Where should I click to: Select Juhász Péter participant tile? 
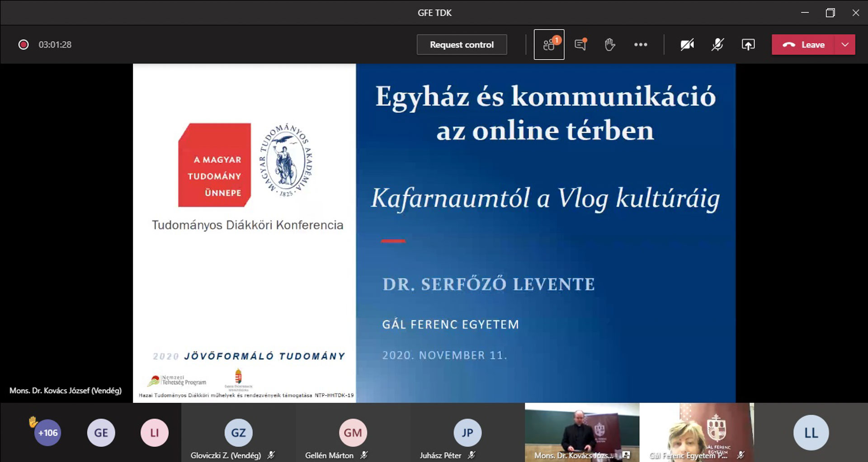(x=467, y=433)
